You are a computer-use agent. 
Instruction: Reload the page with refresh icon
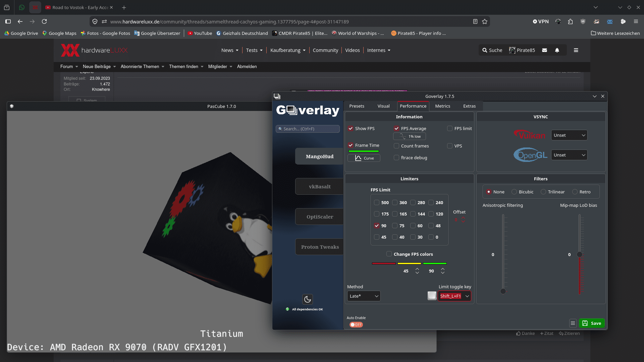click(x=44, y=21)
